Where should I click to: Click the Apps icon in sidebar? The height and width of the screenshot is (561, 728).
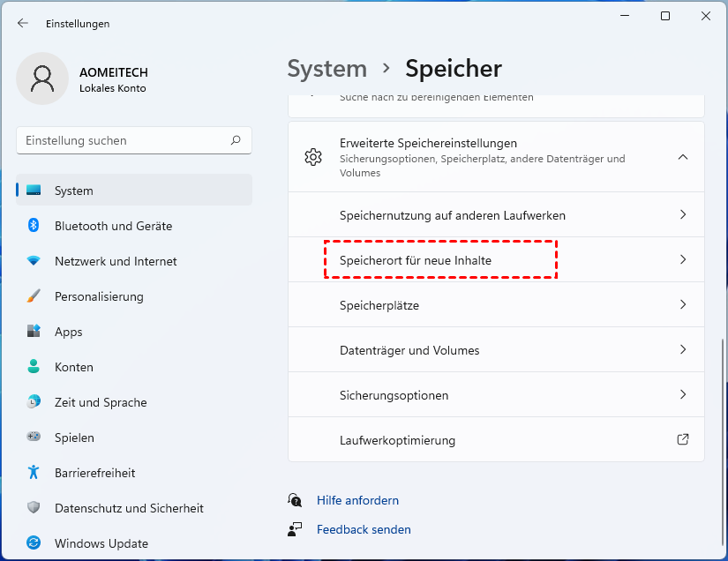point(34,332)
